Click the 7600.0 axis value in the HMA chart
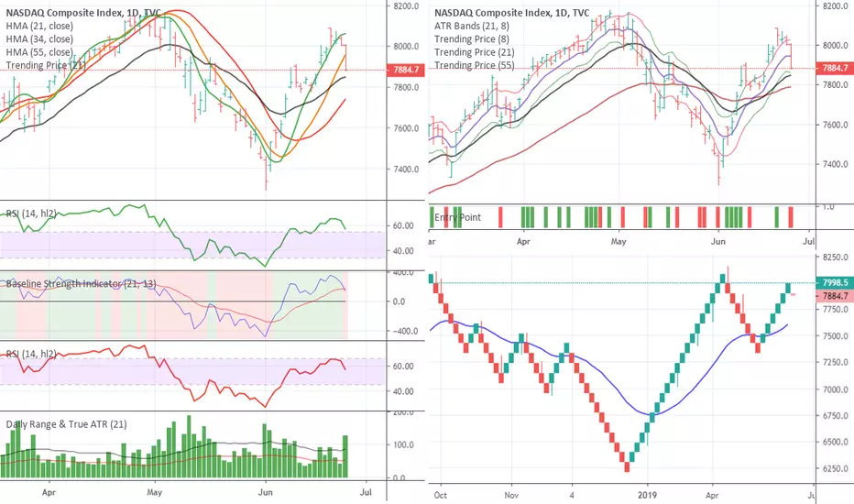Screen dimensions: 854x504 click(x=406, y=128)
